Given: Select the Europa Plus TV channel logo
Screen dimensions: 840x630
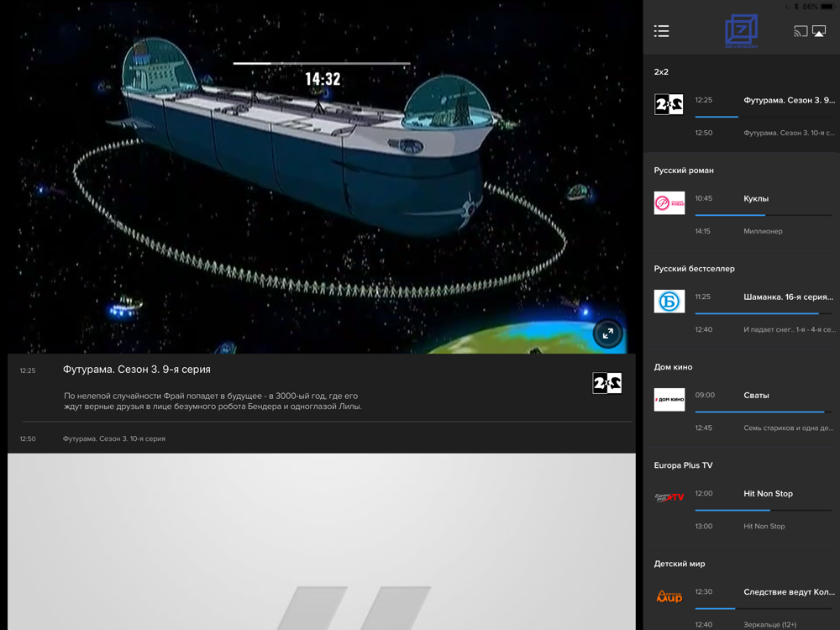Looking at the screenshot, I should coord(669,497).
